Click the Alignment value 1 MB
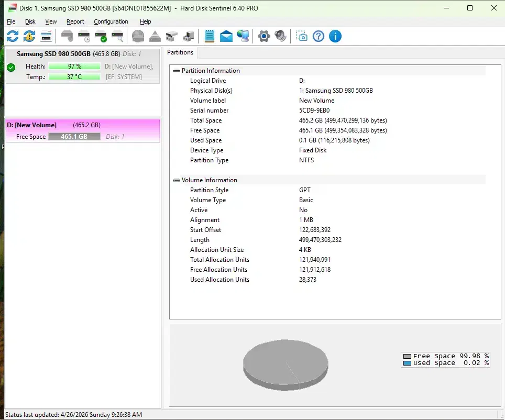Viewport: 505px width, 420px height. tap(306, 220)
